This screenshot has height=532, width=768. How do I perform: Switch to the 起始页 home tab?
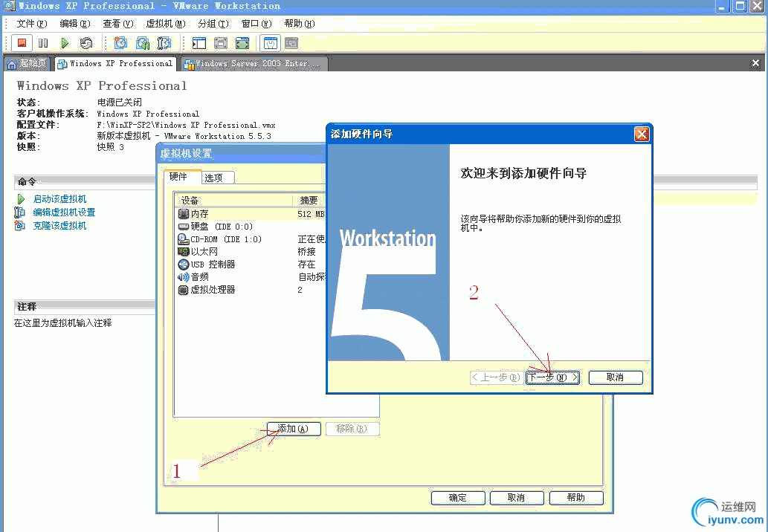[27, 64]
